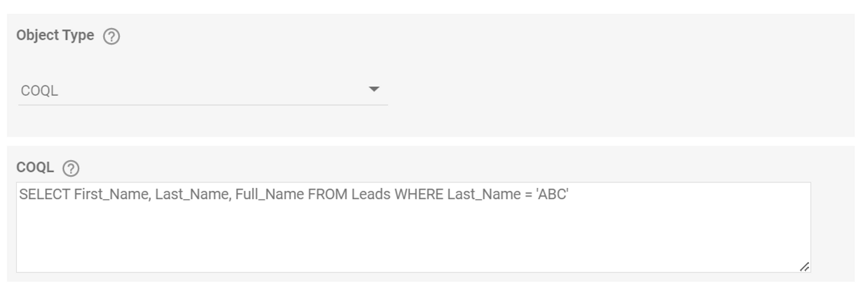Place cursor on 'ABC' value in query
This screenshot has height=295, width=868.
click(552, 195)
